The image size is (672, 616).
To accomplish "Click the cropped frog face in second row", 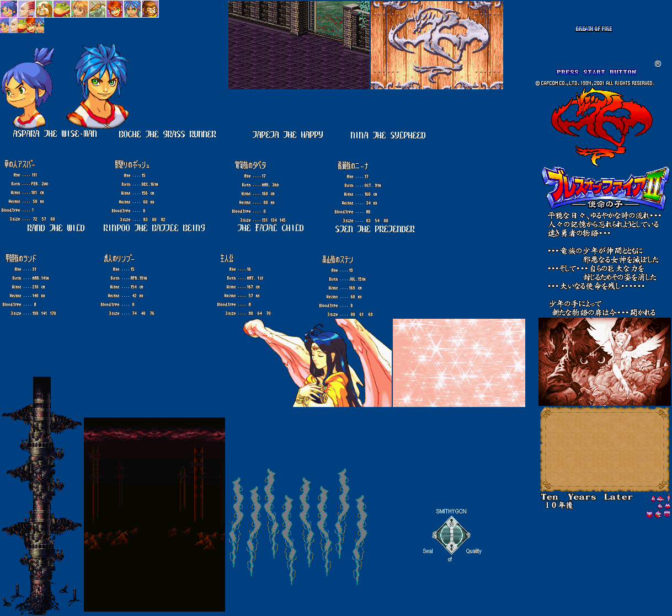I will click(22, 25).
